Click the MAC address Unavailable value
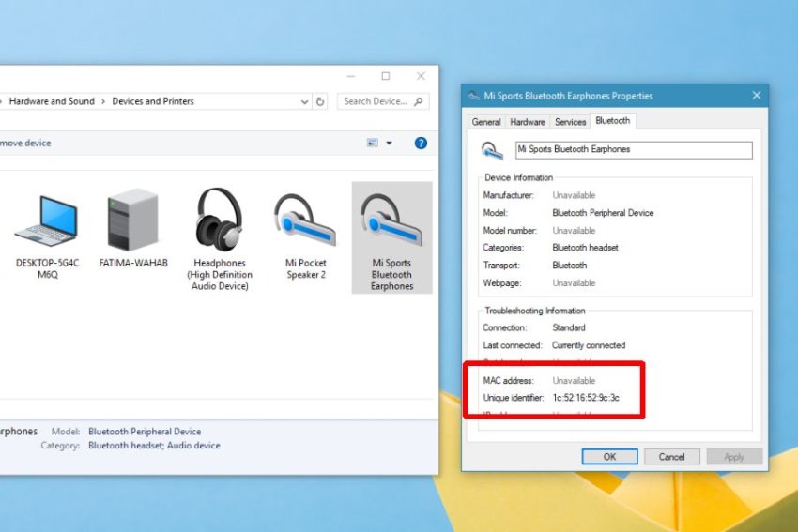Screen dimensions: 798x532 click(574, 380)
